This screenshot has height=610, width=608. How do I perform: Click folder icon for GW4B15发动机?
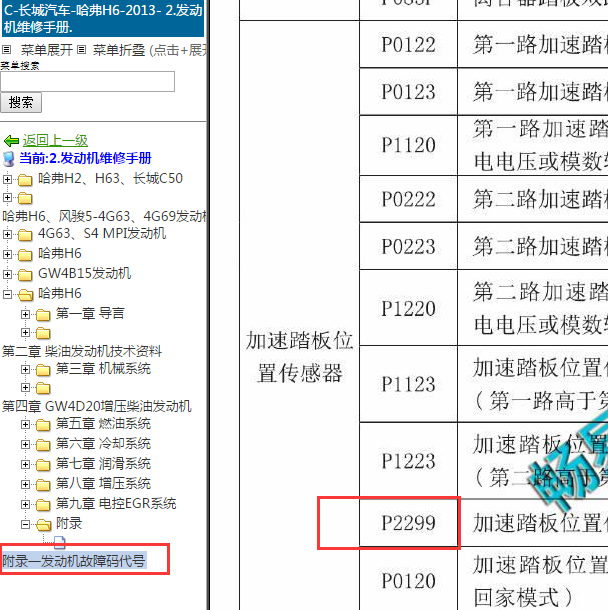tap(25, 275)
